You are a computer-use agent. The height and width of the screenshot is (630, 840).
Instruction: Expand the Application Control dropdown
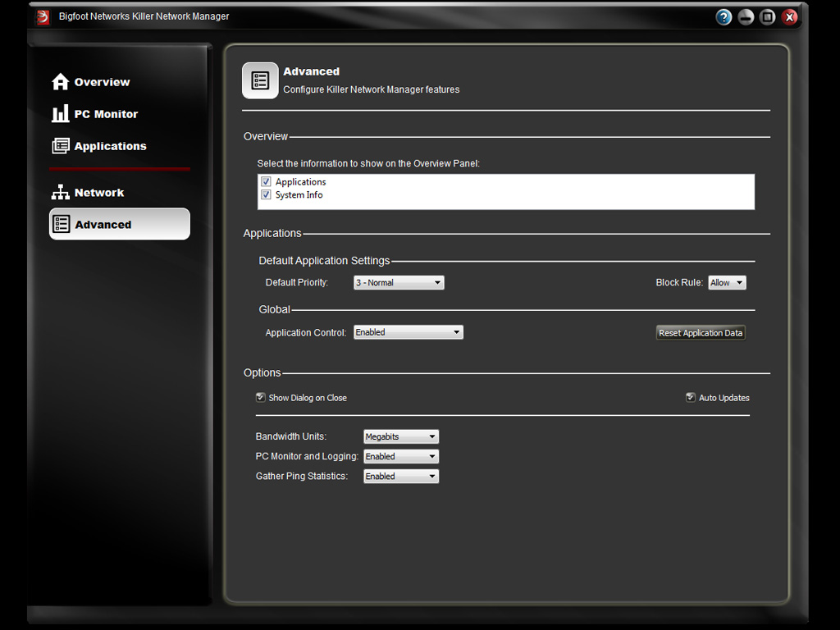pos(409,332)
